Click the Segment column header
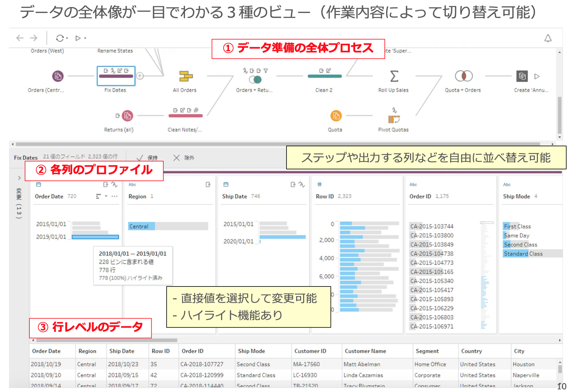 click(427, 351)
